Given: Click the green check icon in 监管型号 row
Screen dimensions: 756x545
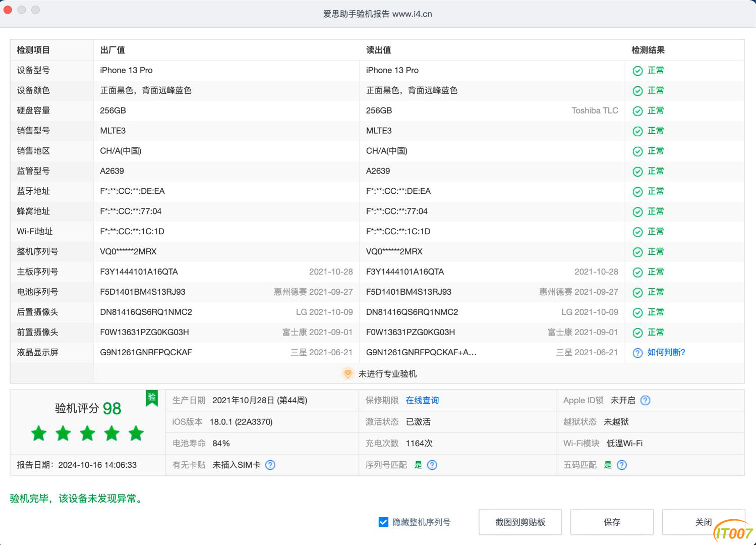Looking at the screenshot, I should pos(637,172).
